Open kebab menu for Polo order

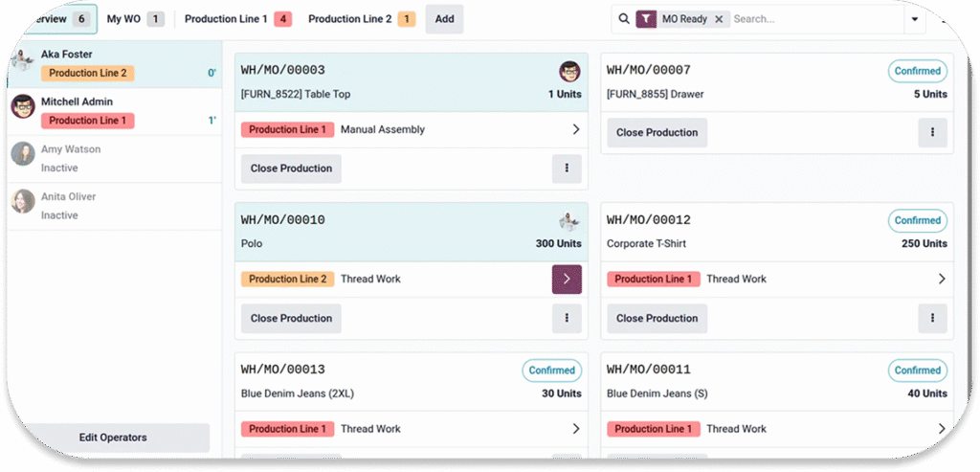pos(567,318)
